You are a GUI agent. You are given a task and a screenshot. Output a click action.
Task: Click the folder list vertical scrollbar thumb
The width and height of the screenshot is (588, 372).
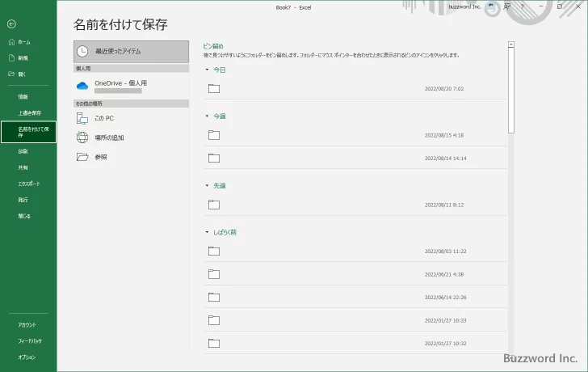click(511, 91)
